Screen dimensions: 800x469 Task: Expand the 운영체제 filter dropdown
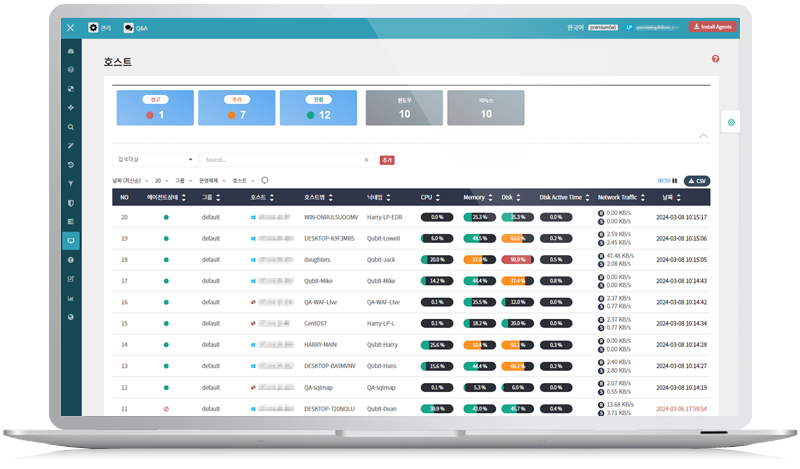pos(211,180)
